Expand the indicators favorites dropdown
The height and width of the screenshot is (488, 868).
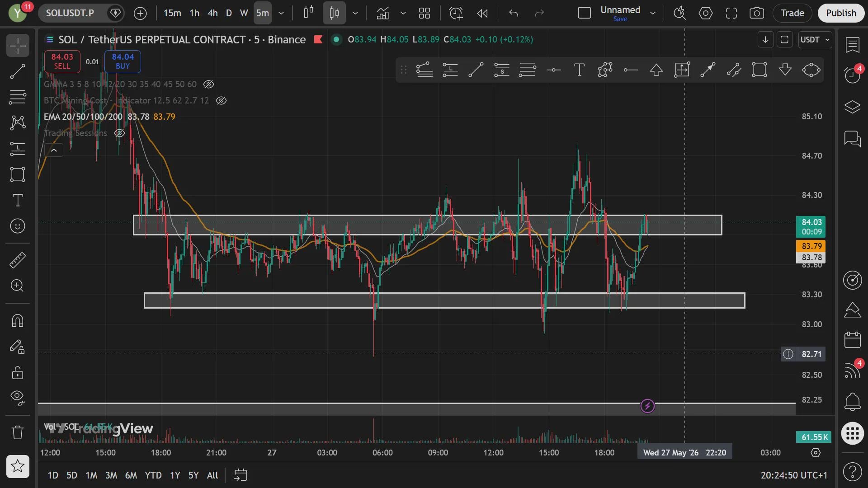[x=403, y=13]
